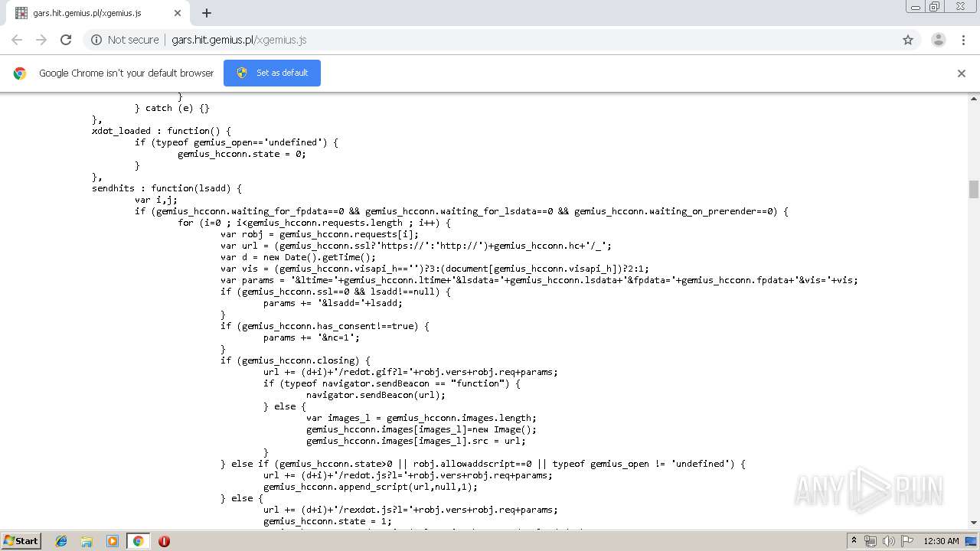
Task: Click 'params += '&nc=1';' line
Action: [312, 337]
